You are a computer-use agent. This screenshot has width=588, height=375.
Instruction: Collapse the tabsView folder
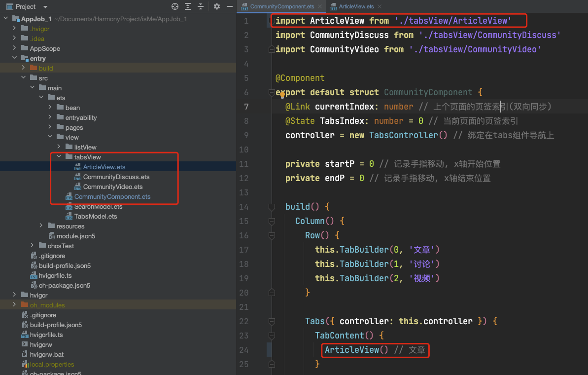[x=59, y=156]
